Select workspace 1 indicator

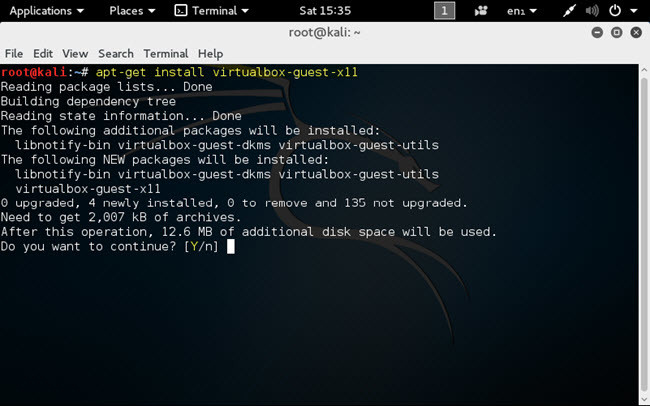[x=444, y=11]
